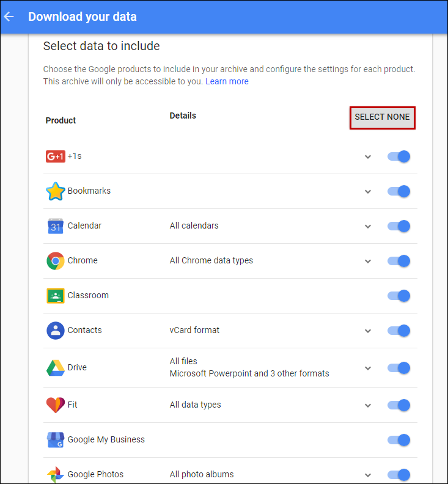Click the Google +1s product icon

tap(55, 156)
